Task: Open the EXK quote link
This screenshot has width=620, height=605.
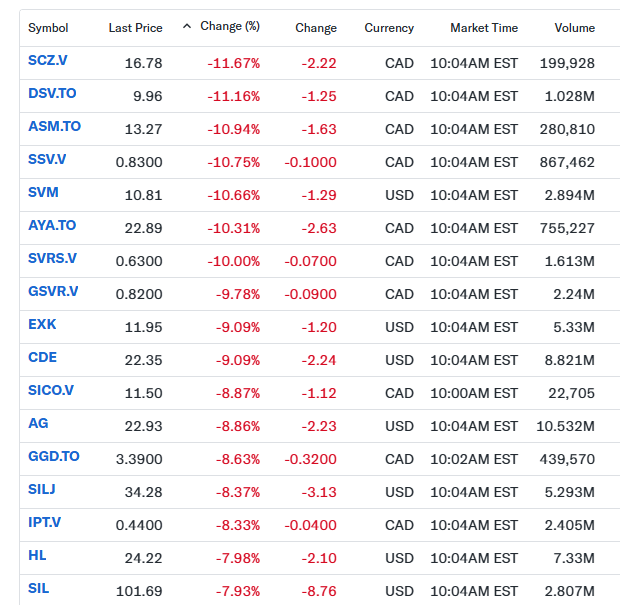Action: coord(40,325)
